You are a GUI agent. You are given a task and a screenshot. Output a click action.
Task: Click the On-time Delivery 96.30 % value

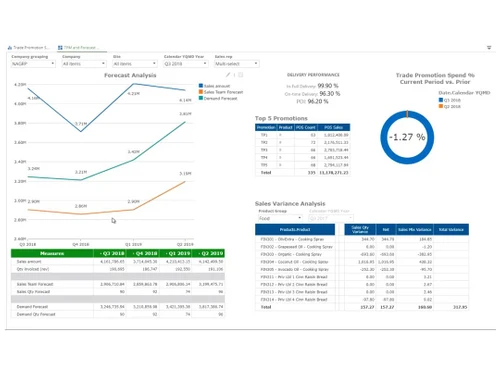(330, 94)
